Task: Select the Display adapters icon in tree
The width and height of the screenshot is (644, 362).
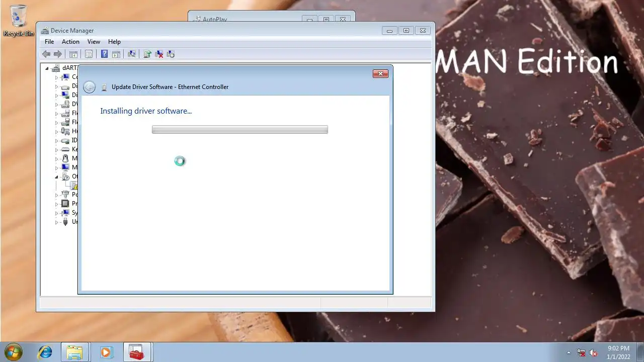Action: [65, 95]
